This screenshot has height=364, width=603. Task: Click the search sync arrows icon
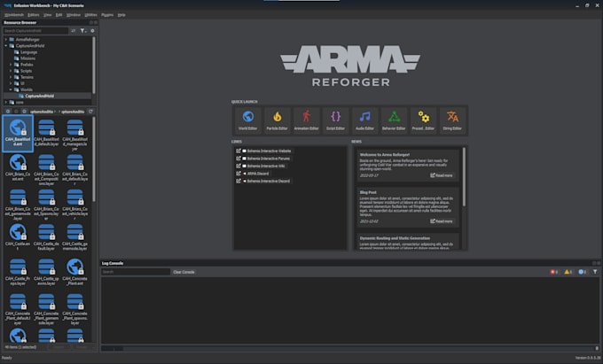[x=73, y=31]
